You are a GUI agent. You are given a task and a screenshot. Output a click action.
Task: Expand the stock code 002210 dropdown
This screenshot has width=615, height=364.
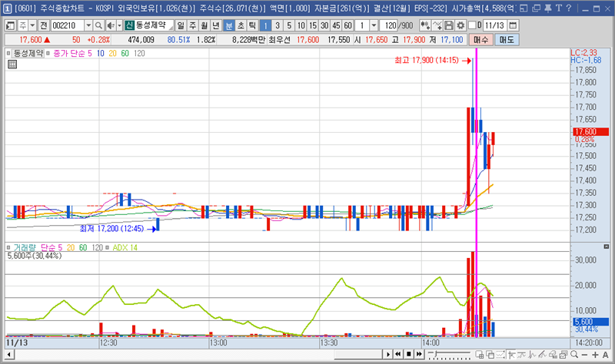[88, 25]
